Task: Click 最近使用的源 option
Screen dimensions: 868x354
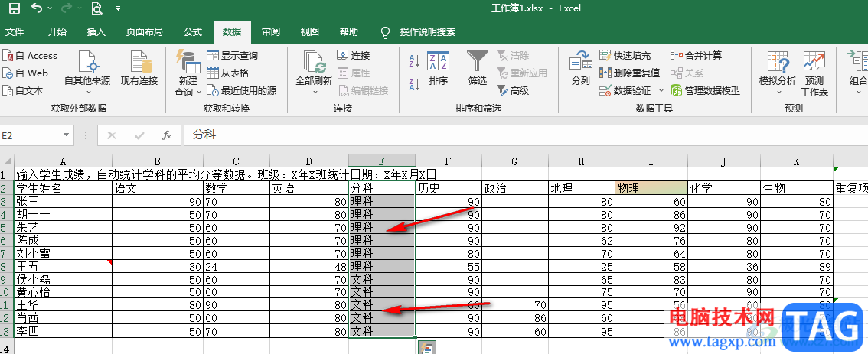Action: coord(241,90)
